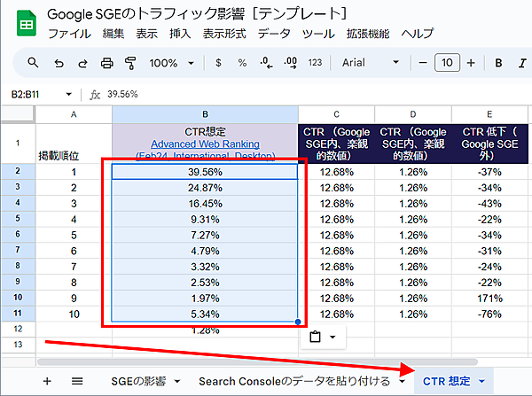
Task: Format as percent with the % icon
Action: [242, 63]
